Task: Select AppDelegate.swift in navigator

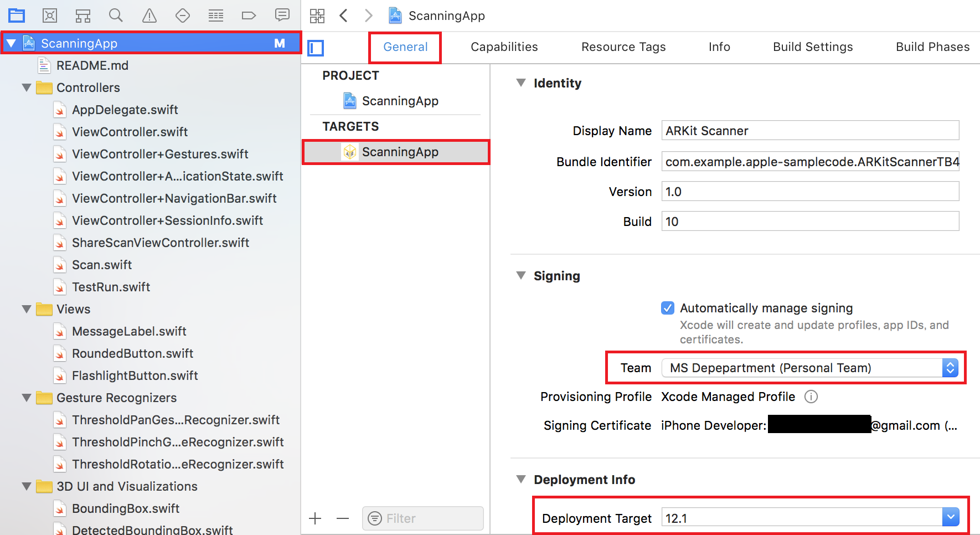Action: coord(125,110)
